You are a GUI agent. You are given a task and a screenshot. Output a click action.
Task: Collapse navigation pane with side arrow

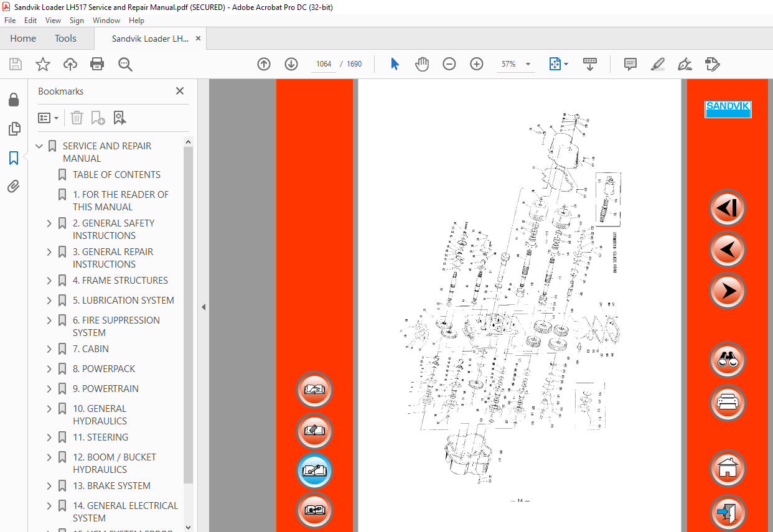203,307
